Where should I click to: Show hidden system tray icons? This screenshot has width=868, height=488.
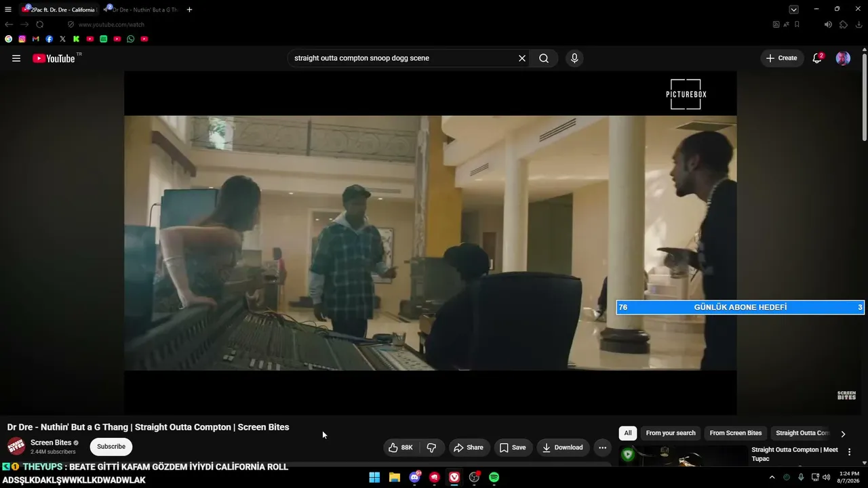tap(772, 477)
